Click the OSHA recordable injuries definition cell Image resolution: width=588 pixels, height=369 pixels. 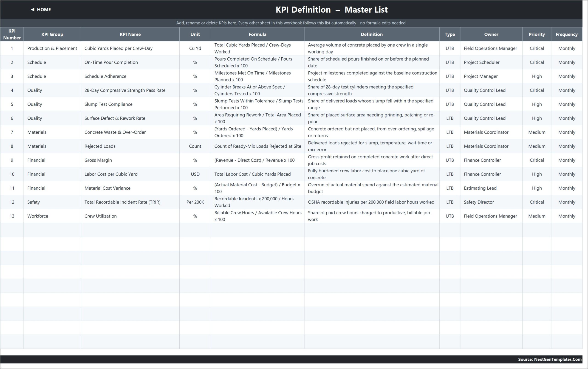click(372, 202)
